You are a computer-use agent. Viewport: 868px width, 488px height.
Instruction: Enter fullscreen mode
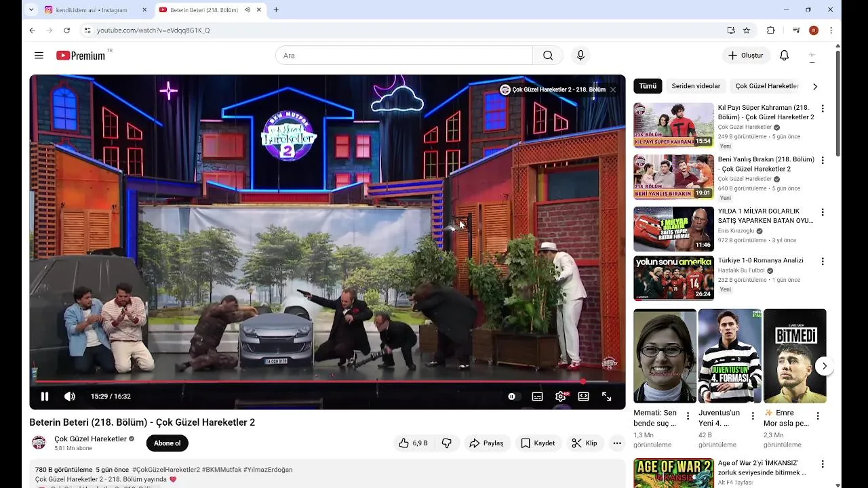[607, 396]
